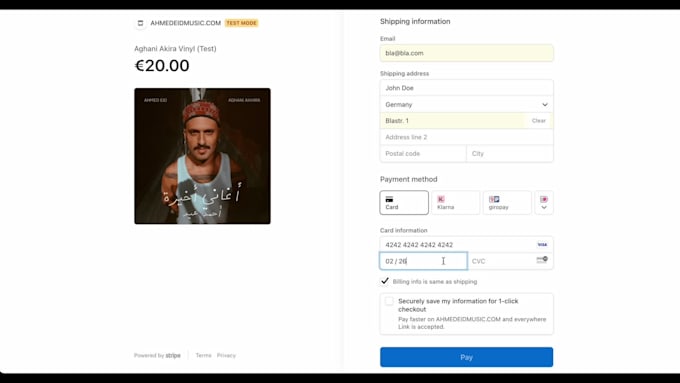Image resolution: width=680 pixels, height=383 pixels.
Task: Click the Aghani Akira album cover image
Action: [202, 156]
